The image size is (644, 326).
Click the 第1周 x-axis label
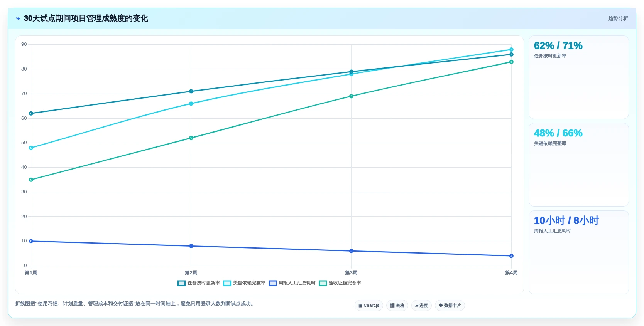tap(31, 273)
